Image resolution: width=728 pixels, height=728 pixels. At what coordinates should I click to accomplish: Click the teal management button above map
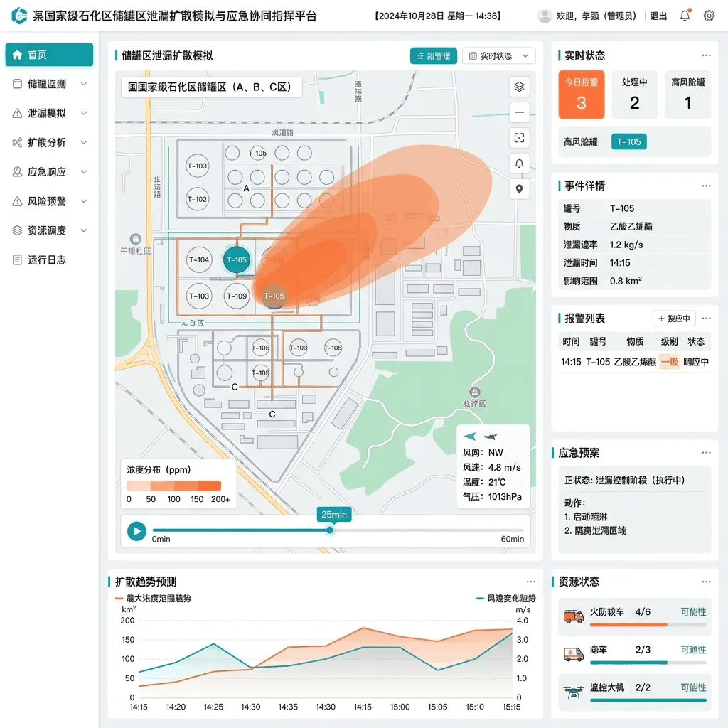[x=434, y=55]
